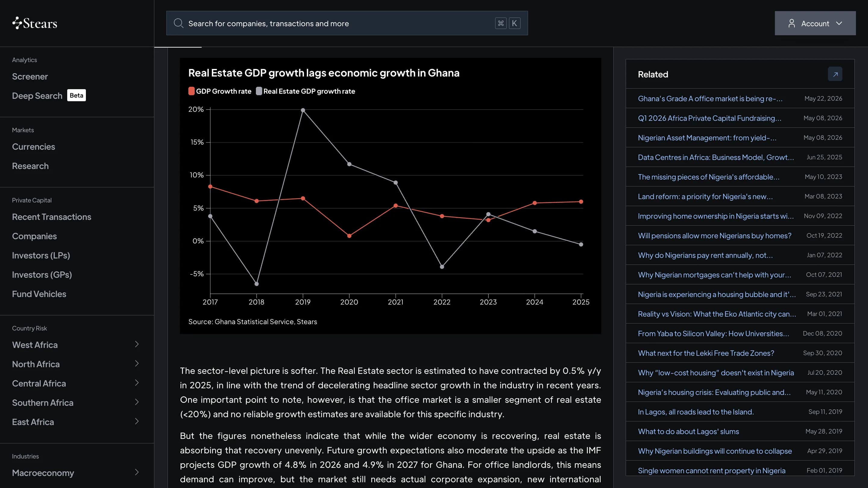The image size is (868, 488).
Task: Open Recent Transactions
Action: click(52, 217)
